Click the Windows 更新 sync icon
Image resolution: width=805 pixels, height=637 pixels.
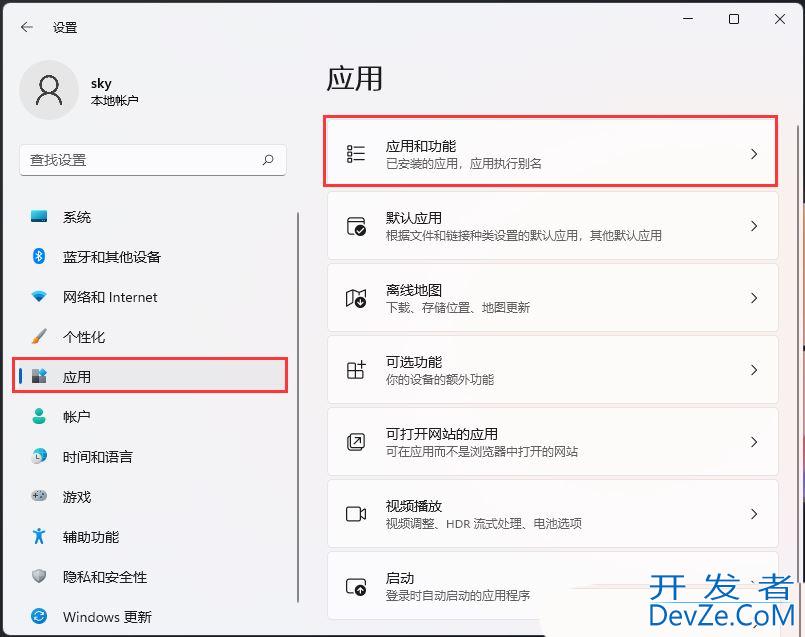(39, 616)
